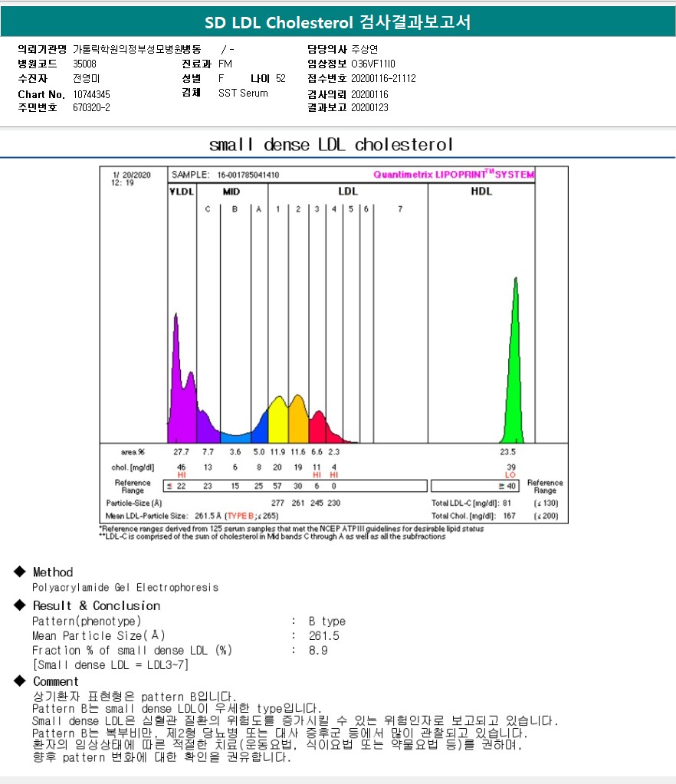Image resolution: width=676 pixels, height=784 pixels.
Task: Select the small dense LDL fraction '8.9'
Action: tap(318, 651)
